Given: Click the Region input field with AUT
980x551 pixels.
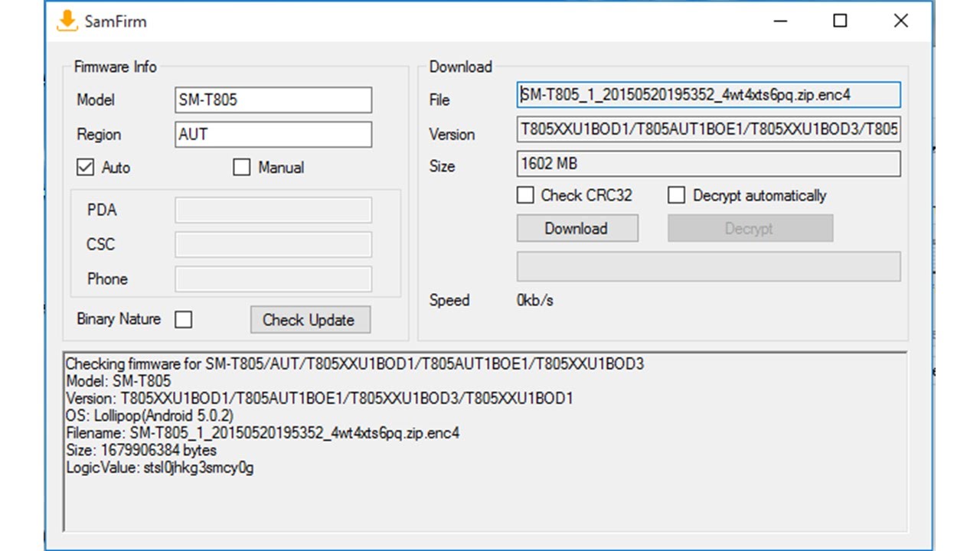Looking at the screenshot, I should pyautogui.click(x=273, y=135).
